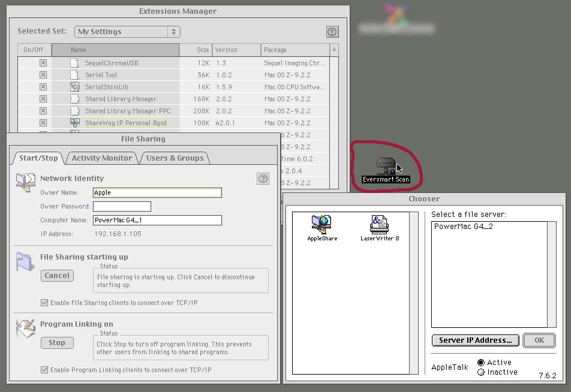Viewport: 571px width, 392px height.
Task: Select the Shared Library Manager PPC name
Action: point(128,111)
